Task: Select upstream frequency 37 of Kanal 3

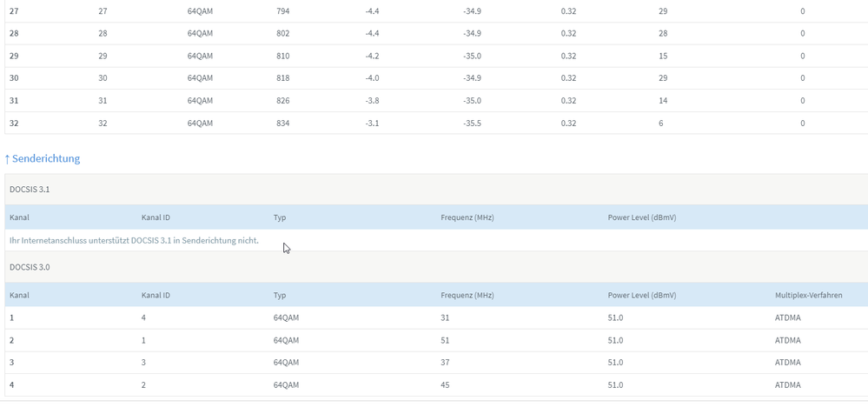Action: [445, 363]
